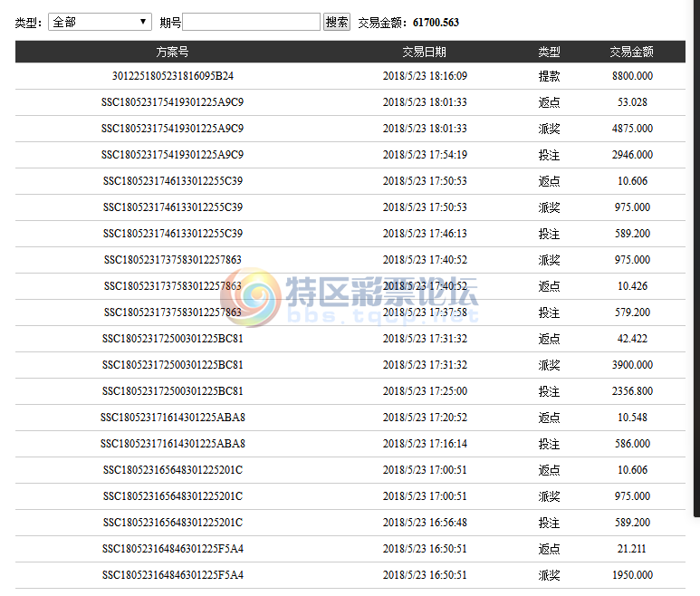This screenshot has width=700, height=596.
Task: Click the 类型 column header
Action: 549,52
